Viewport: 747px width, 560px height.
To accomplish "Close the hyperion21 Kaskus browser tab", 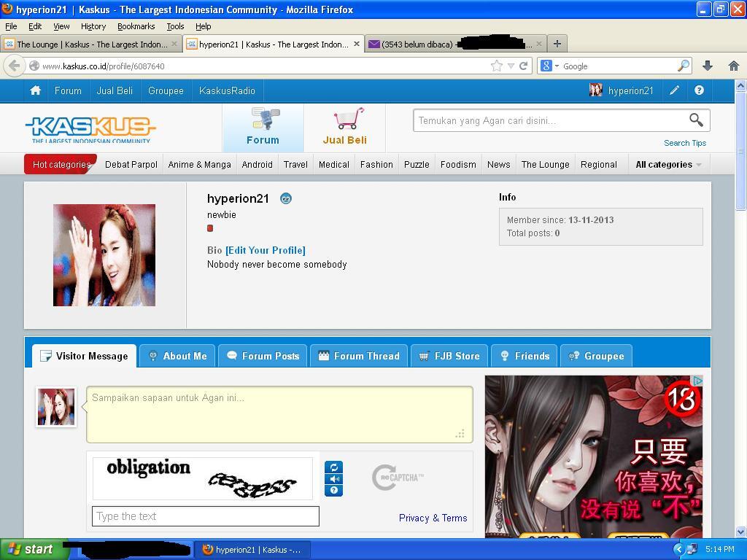I will pos(356,44).
